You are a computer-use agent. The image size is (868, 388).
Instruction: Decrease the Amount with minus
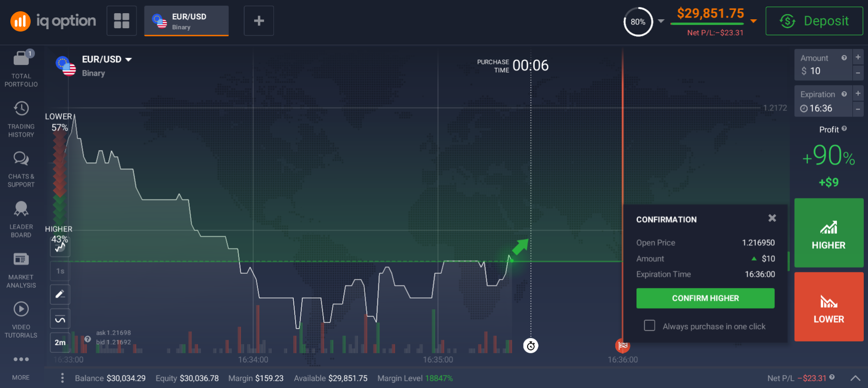pyautogui.click(x=858, y=73)
